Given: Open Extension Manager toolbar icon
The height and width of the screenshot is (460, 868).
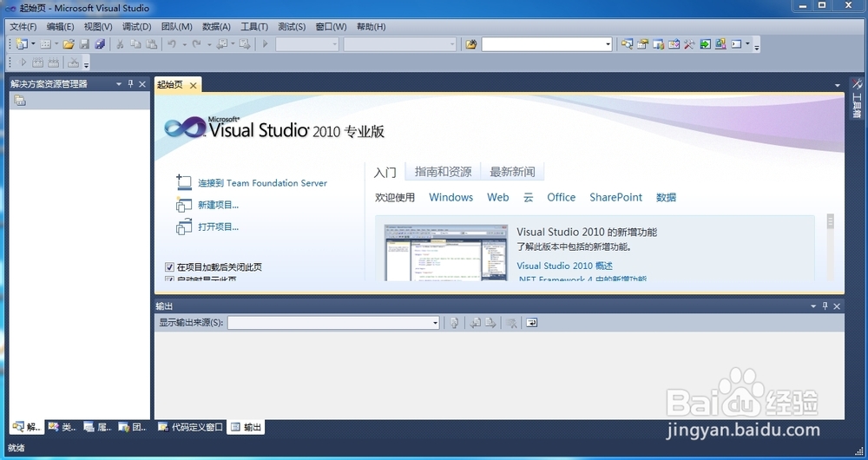Looking at the screenshot, I should coord(720,43).
